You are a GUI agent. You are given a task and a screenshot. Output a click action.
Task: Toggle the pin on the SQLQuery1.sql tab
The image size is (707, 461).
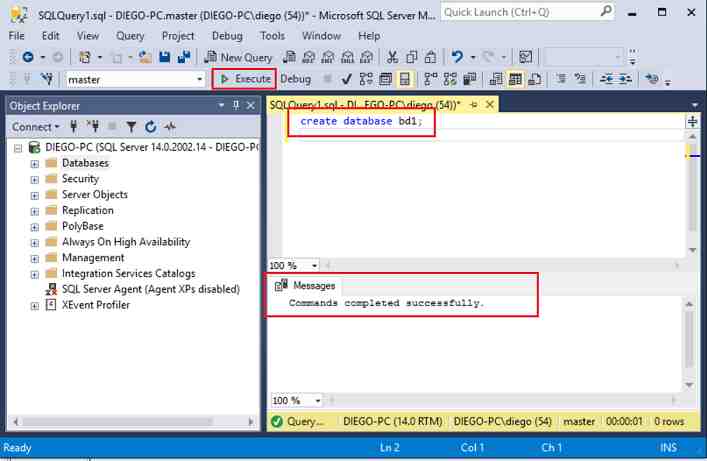click(x=473, y=105)
